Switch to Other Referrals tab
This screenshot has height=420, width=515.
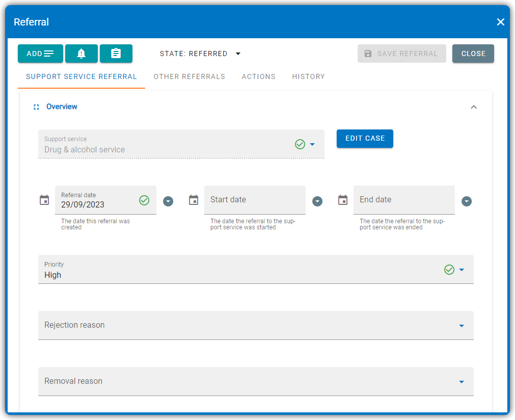pyautogui.click(x=189, y=76)
